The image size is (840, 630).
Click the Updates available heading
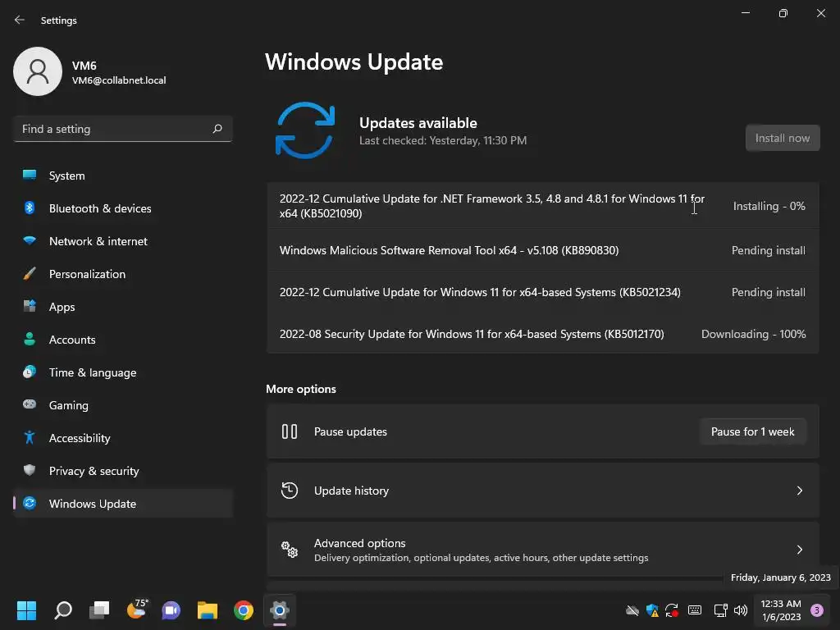coord(418,123)
